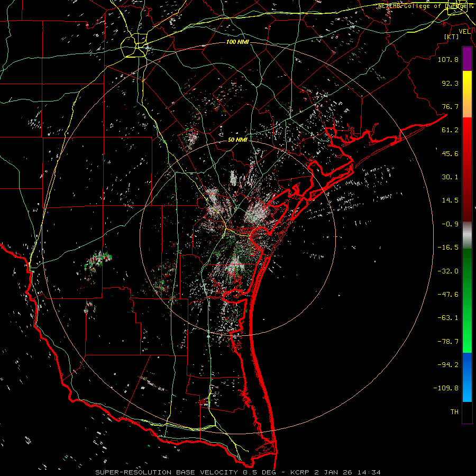Click the 50 NMI range ring label
Viewport: 476px width, 476px height.
coord(237,140)
